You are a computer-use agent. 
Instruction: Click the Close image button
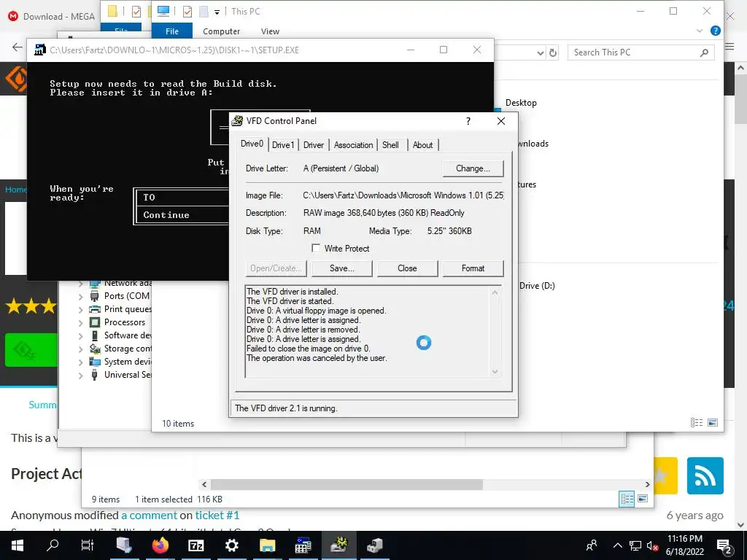(x=407, y=268)
